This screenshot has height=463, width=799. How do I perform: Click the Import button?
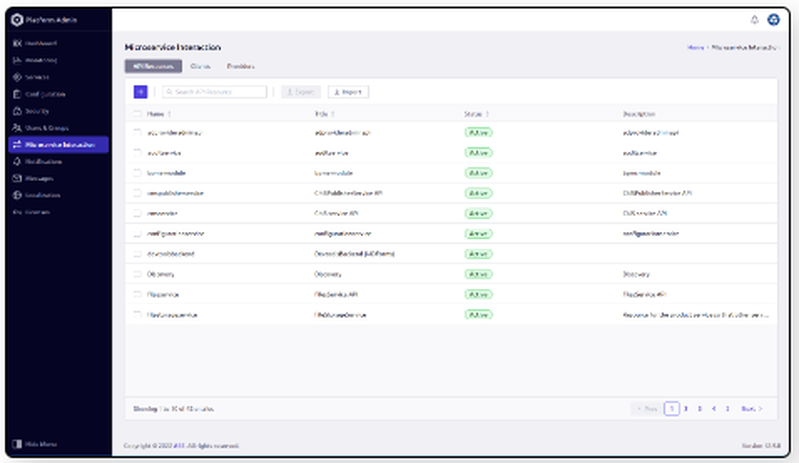click(349, 91)
